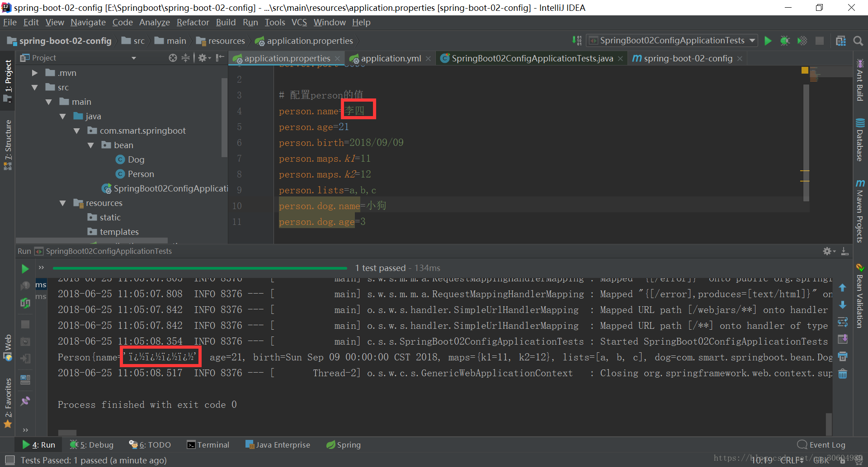Viewport: 868px width, 467px height.
Task: Toggle tool window buttons in the status bar corner
Action: tap(9, 460)
